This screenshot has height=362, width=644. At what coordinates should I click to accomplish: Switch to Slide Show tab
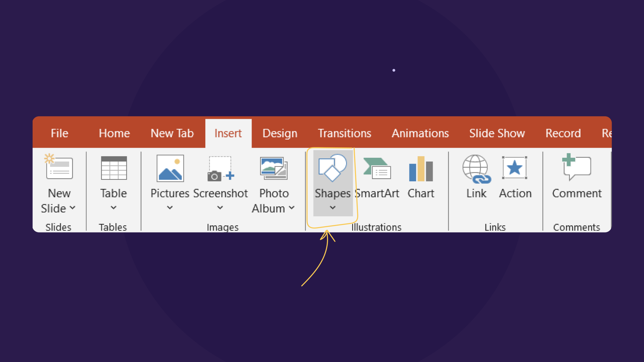[x=497, y=133]
